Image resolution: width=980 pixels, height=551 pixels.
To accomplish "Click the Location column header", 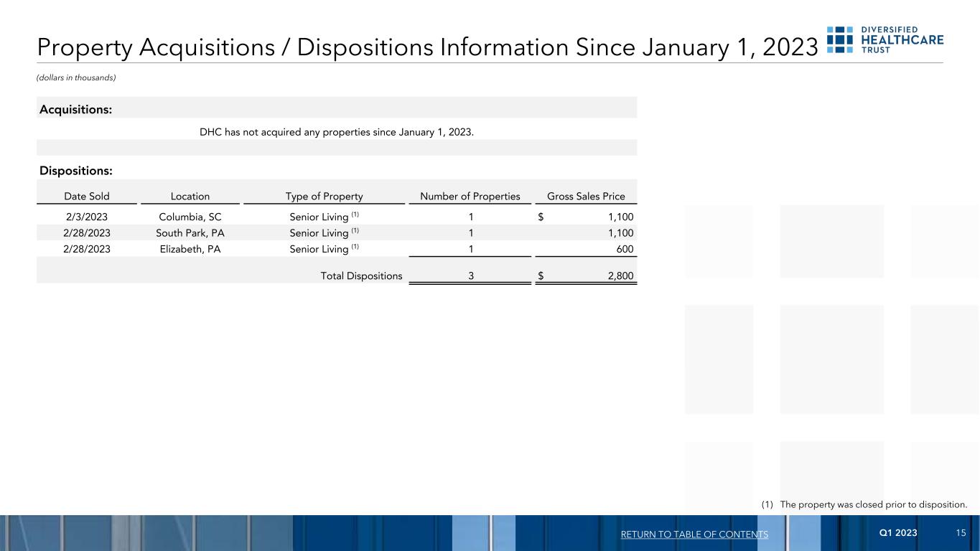I will tap(190, 197).
